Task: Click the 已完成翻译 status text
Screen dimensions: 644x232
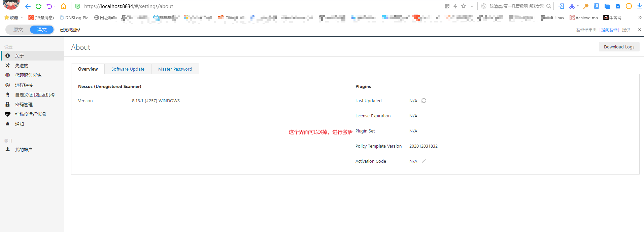Action: click(70, 30)
